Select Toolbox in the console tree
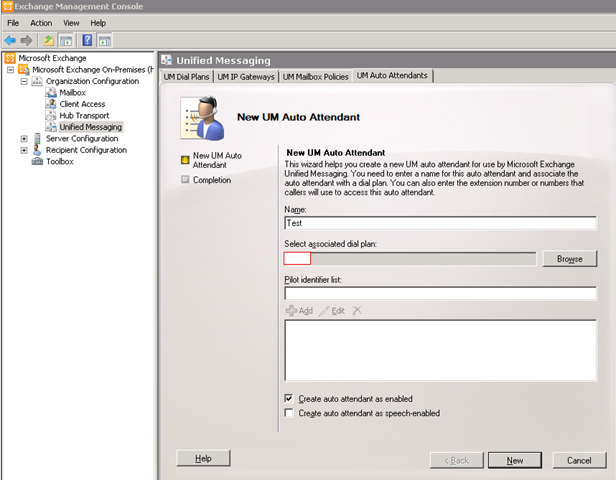 [59, 161]
